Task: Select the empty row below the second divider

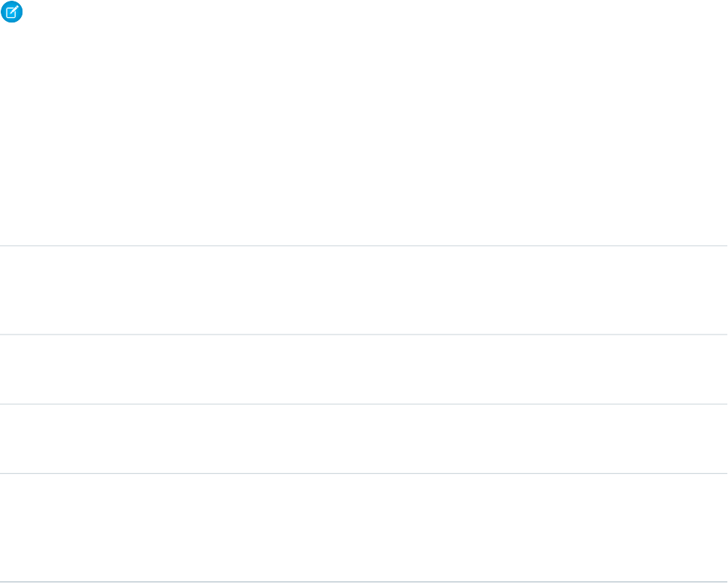Action: (x=364, y=369)
